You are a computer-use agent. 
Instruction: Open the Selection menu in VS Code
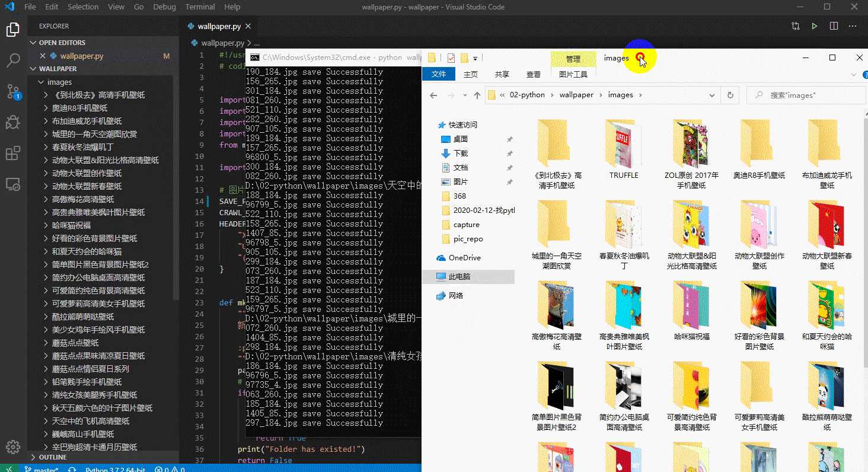click(x=83, y=7)
